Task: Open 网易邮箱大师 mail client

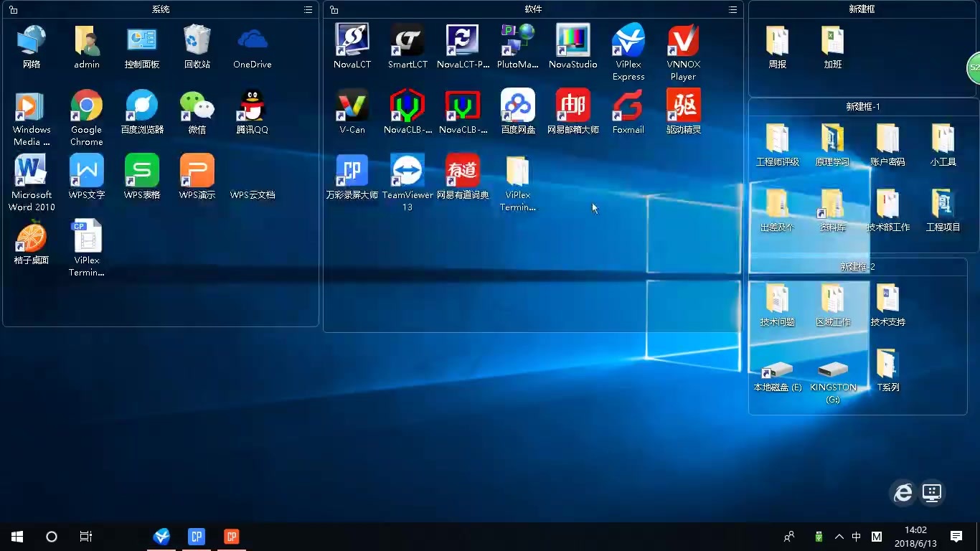Action: [x=573, y=105]
